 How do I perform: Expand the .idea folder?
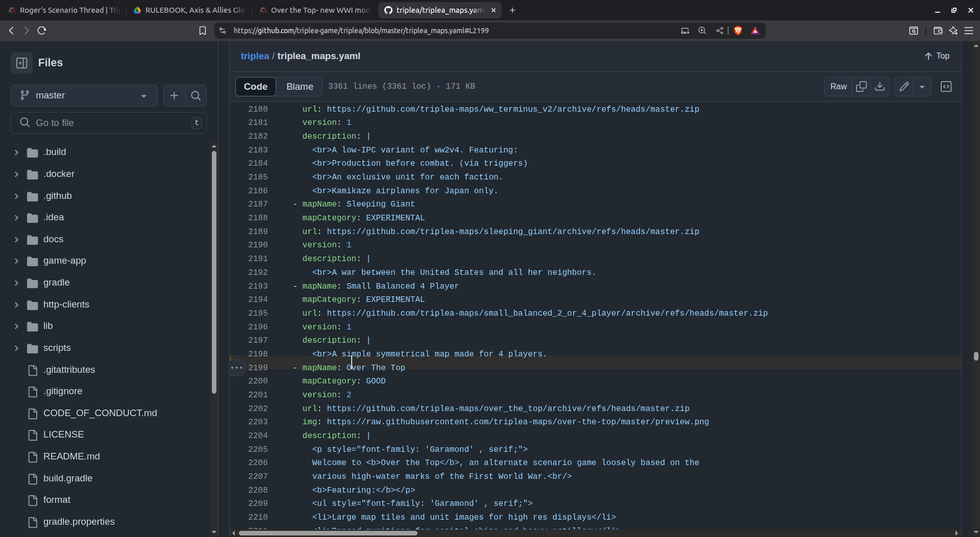point(16,218)
